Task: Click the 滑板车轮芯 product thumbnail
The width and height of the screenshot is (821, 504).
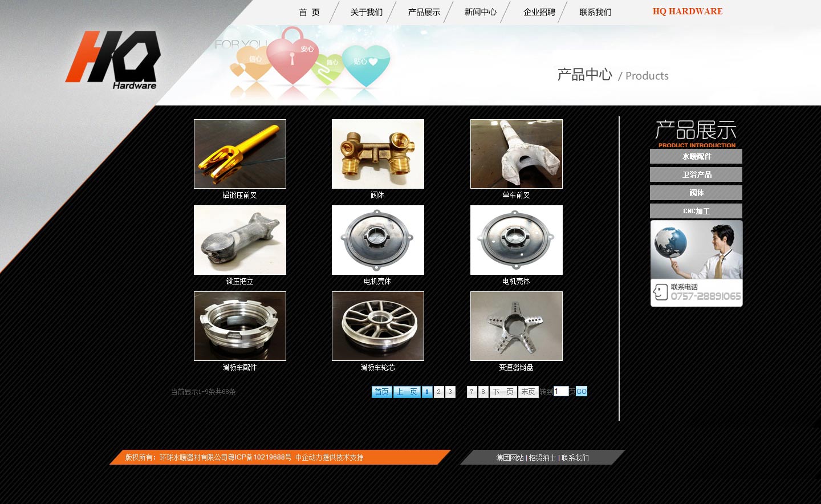Action: click(377, 326)
